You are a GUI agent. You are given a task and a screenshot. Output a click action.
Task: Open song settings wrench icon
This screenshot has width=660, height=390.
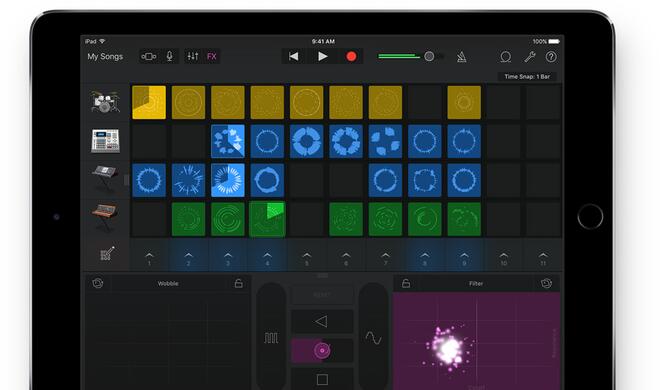tap(530, 57)
